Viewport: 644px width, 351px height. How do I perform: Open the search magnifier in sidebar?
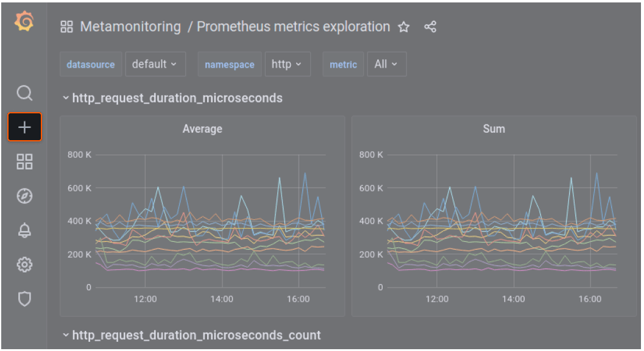point(24,93)
